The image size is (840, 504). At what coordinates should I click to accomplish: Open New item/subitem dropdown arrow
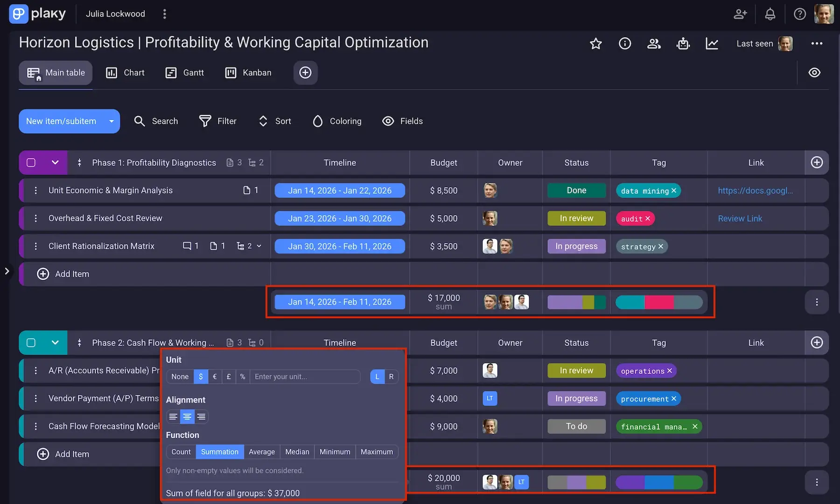pyautogui.click(x=112, y=121)
